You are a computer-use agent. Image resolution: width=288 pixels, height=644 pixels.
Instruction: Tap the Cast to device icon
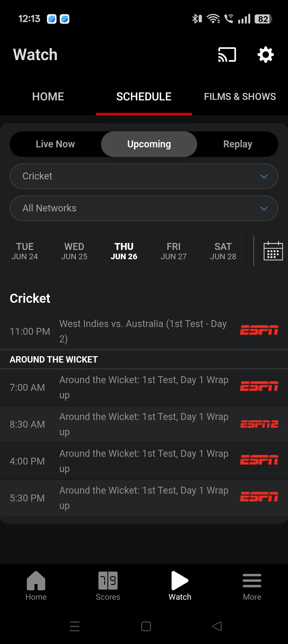point(227,54)
